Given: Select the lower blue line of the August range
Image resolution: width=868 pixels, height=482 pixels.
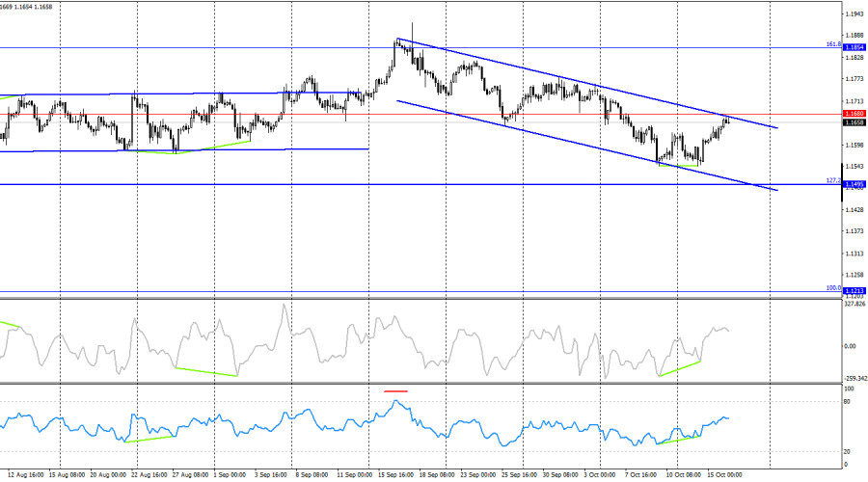Looking at the screenshot, I should [184, 150].
